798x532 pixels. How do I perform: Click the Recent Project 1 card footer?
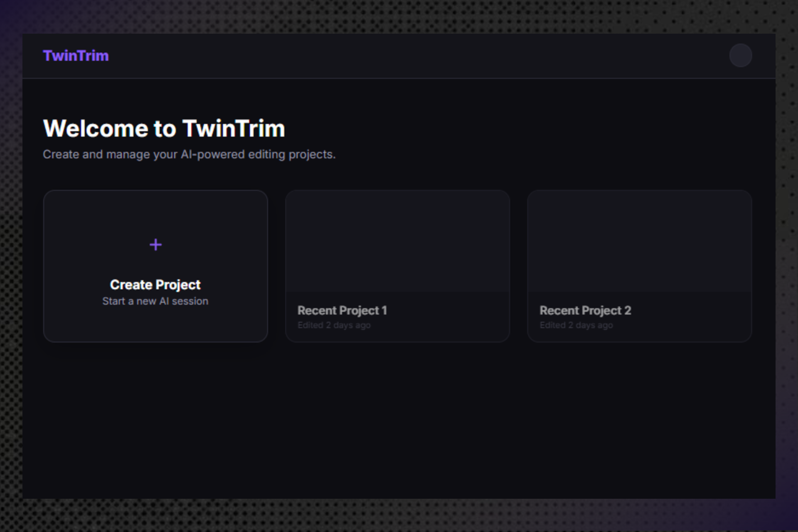(x=449, y=318)
